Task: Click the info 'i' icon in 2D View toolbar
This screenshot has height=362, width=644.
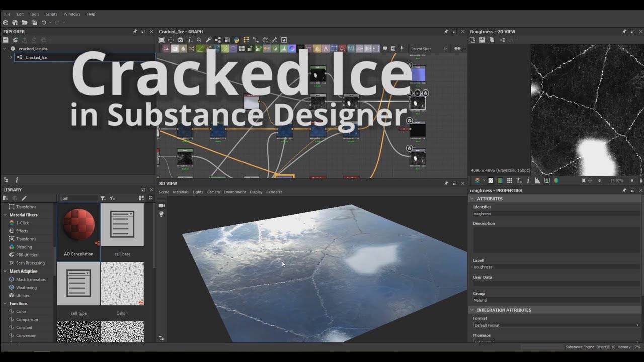Action: [528, 180]
